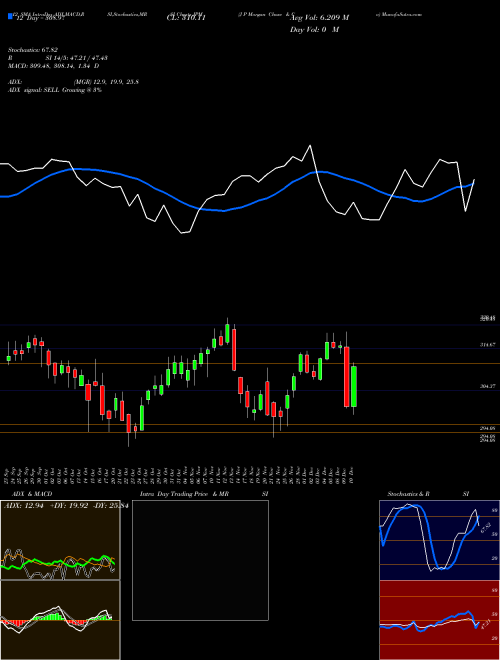Click the 'ADX: 12.94' value in ADX panel
This screenshot has width=500, height=660.
(x=22, y=506)
